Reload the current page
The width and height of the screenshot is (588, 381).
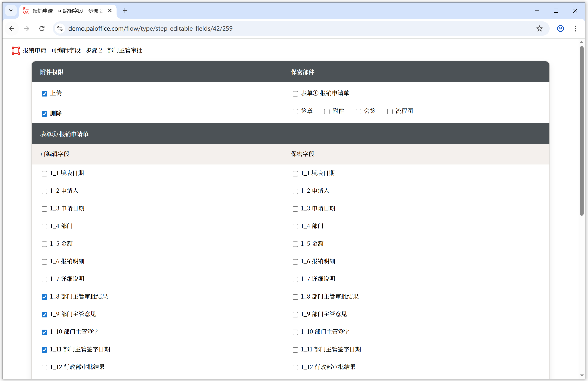[42, 29]
